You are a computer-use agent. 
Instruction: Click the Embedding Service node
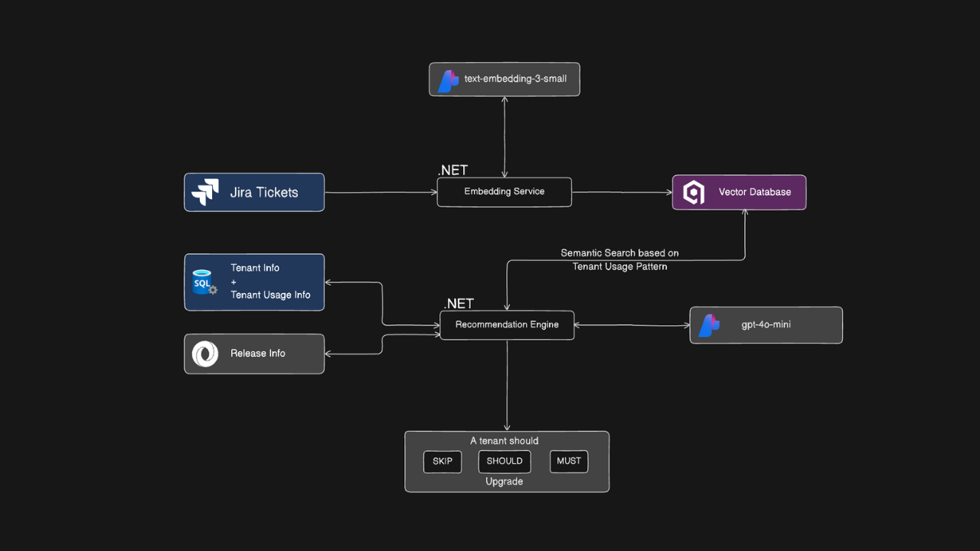[504, 191]
